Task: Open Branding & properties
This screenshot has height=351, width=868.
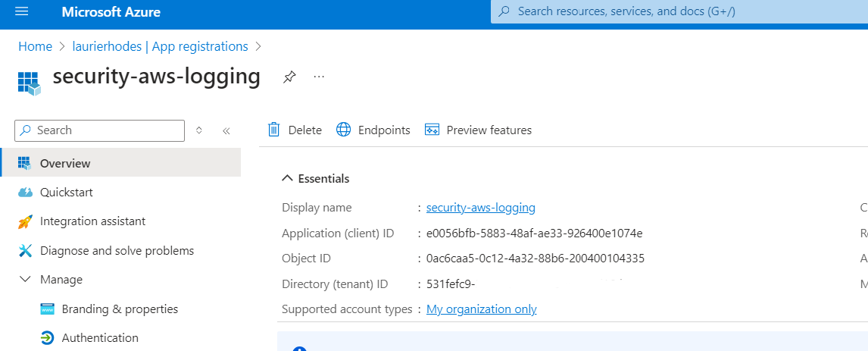Action: (x=120, y=309)
